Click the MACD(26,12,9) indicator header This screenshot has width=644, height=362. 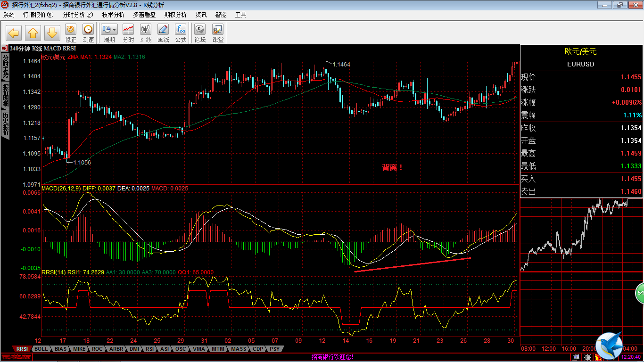pos(61,188)
